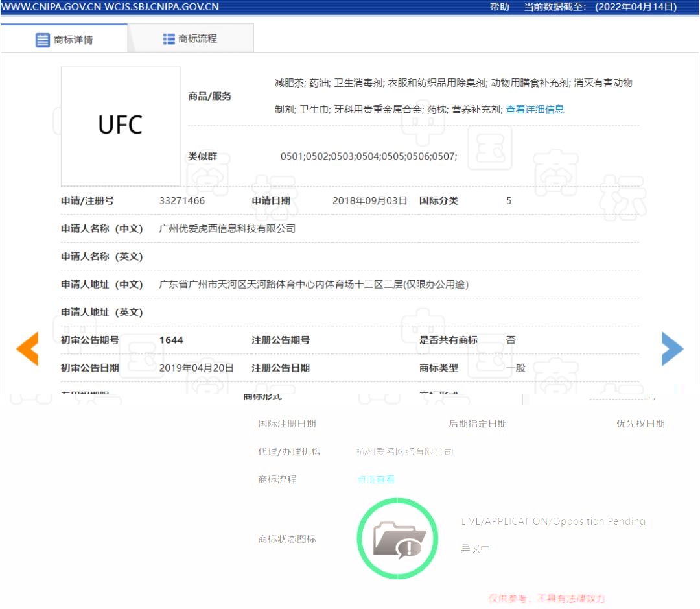
Task: Click the green trademark status folder icon
Action: [x=397, y=538]
